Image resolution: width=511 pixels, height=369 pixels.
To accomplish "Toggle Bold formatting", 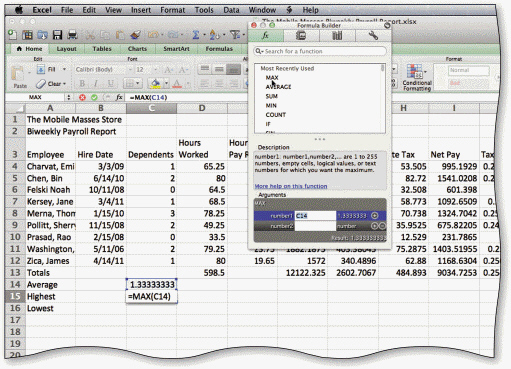I will coord(82,83).
